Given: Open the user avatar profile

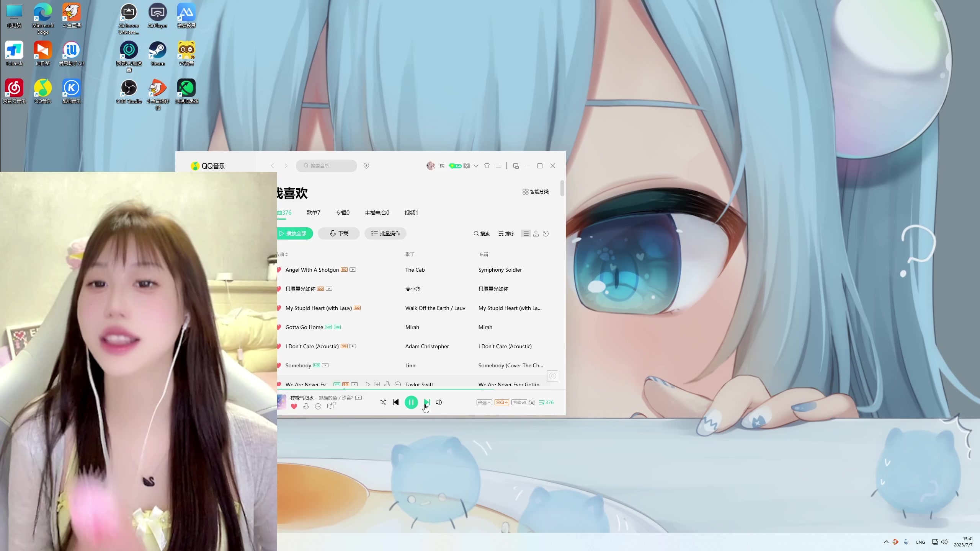Looking at the screenshot, I should click(x=431, y=166).
